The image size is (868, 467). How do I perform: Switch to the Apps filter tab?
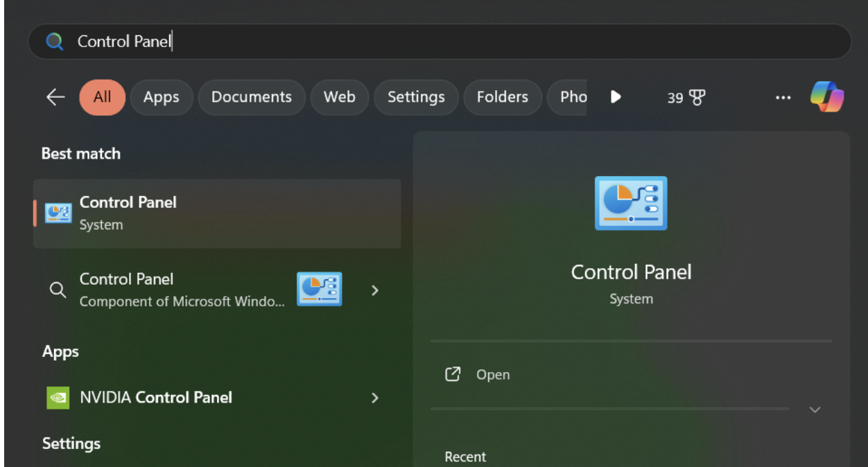(162, 97)
